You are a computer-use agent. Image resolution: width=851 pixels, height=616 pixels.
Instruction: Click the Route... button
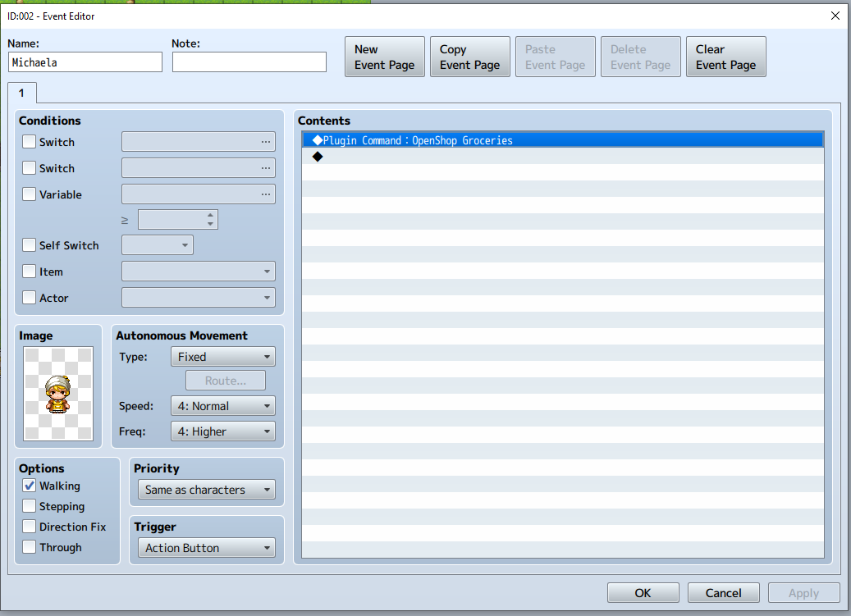(x=226, y=380)
